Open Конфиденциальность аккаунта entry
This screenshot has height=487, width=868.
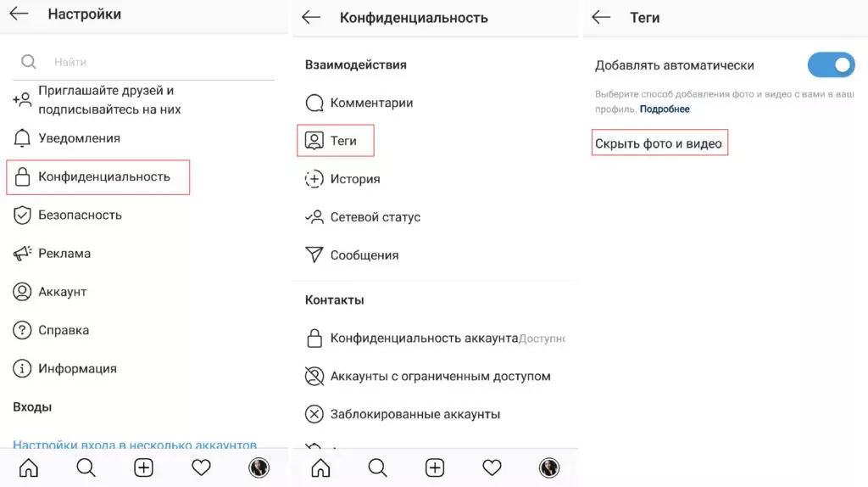coord(424,338)
